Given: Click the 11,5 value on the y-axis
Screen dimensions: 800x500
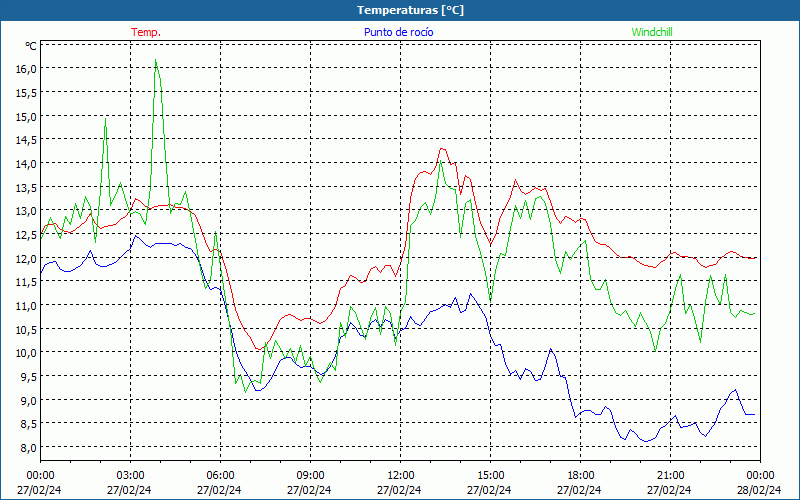Looking at the screenshot, I should tap(27, 282).
